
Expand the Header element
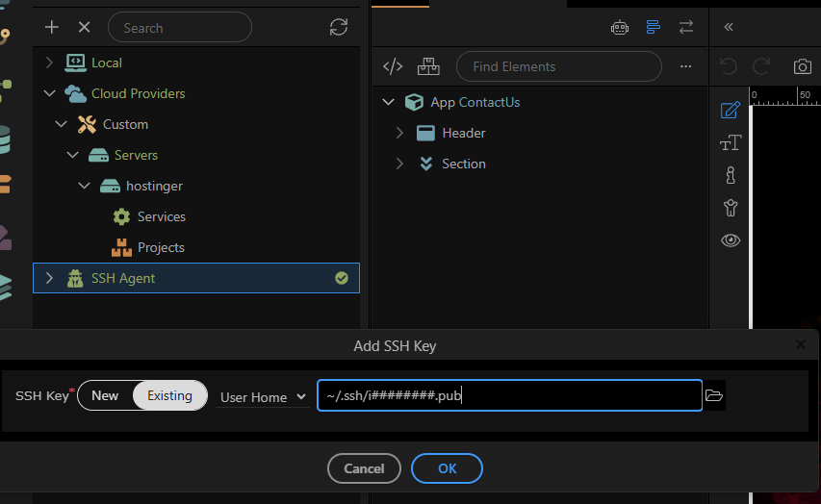399,133
